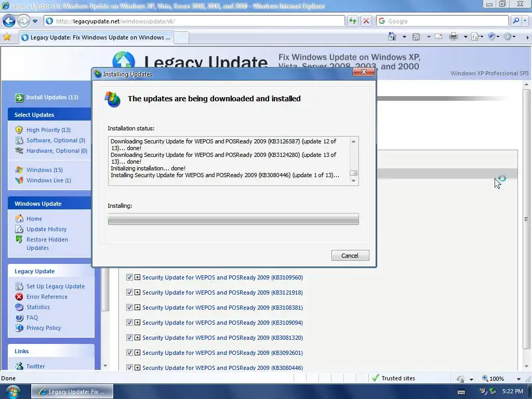Click the Trusted sites security zone
Screen dimensions: 532x399
pyautogui.click(x=394, y=378)
